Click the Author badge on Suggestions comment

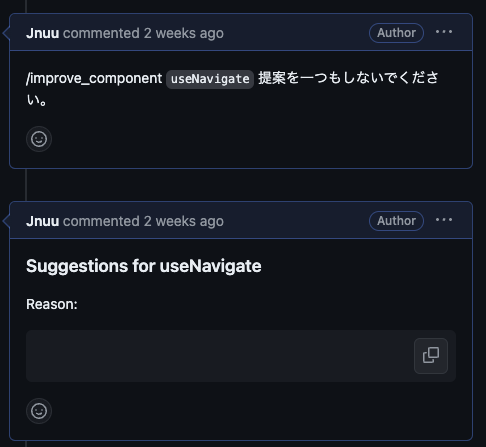pyautogui.click(x=396, y=221)
